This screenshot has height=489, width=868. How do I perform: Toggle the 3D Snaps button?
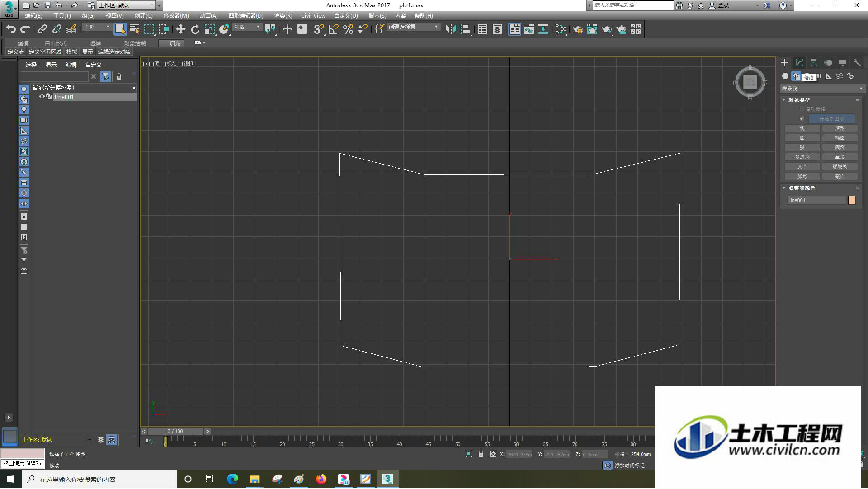319,29
